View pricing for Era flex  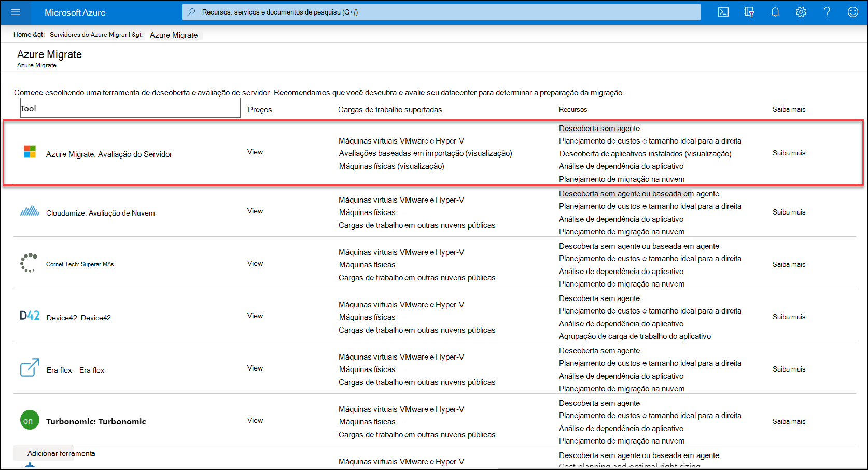pyautogui.click(x=255, y=368)
